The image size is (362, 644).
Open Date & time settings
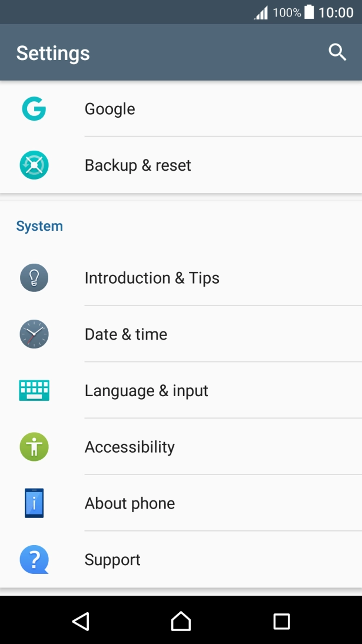(126, 334)
